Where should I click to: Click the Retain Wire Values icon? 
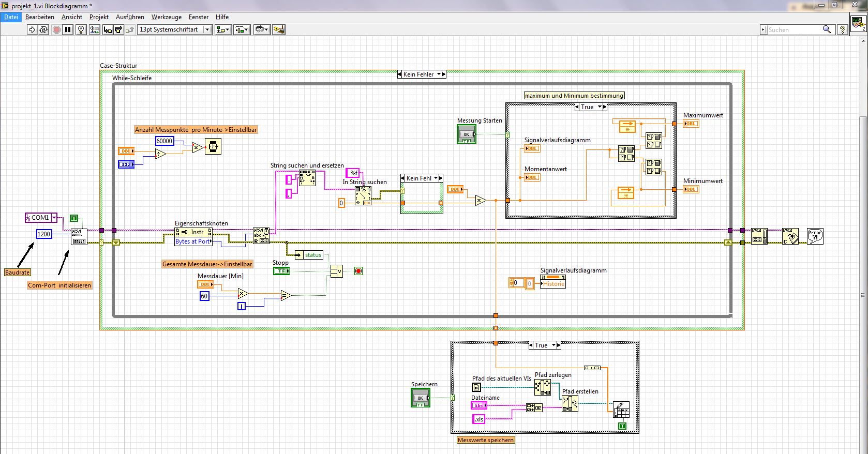click(95, 30)
